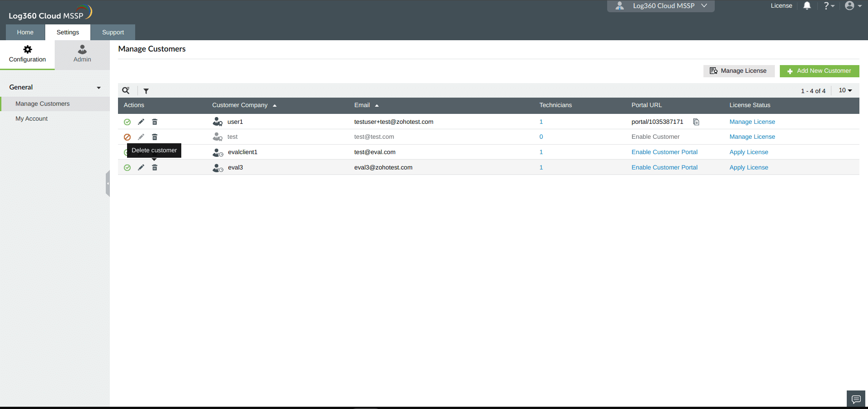This screenshot has width=868, height=409.
Task: Delete customer test with trash icon
Action: tap(155, 137)
